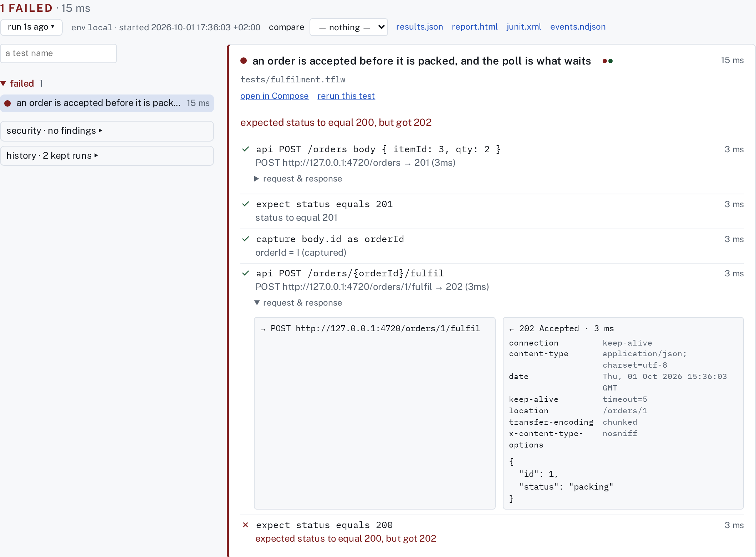Click the red X on expect status equals 200
This screenshot has width=756, height=557.
[245, 525]
